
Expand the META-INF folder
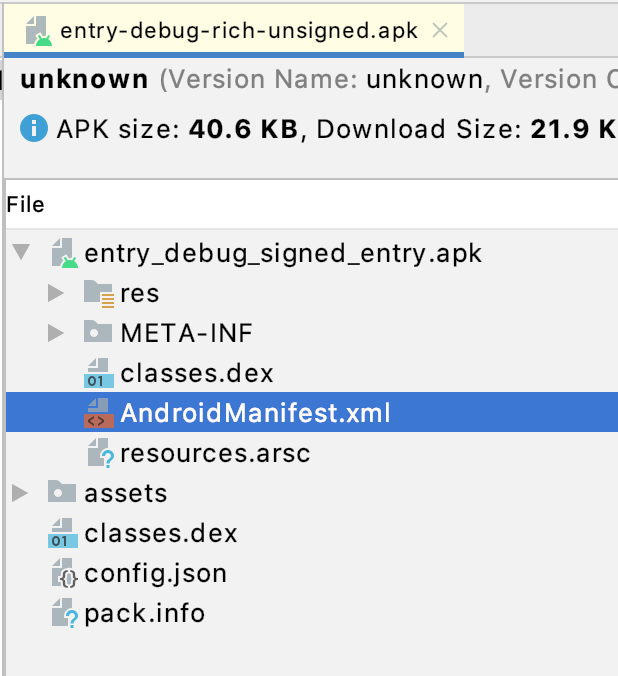tap(56, 333)
